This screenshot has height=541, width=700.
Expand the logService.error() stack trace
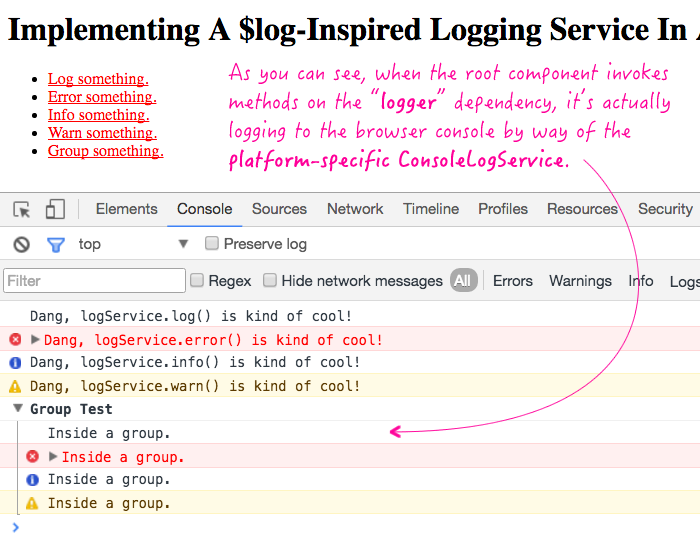click(36, 340)
